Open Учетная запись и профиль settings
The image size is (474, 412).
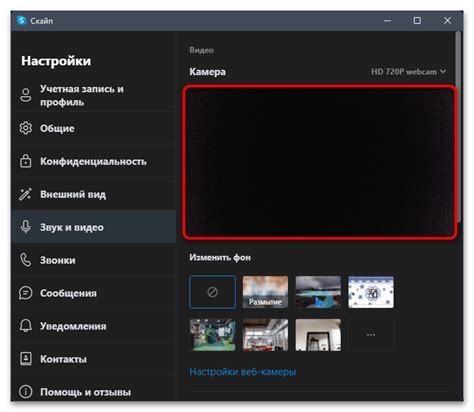pos(94,95)
